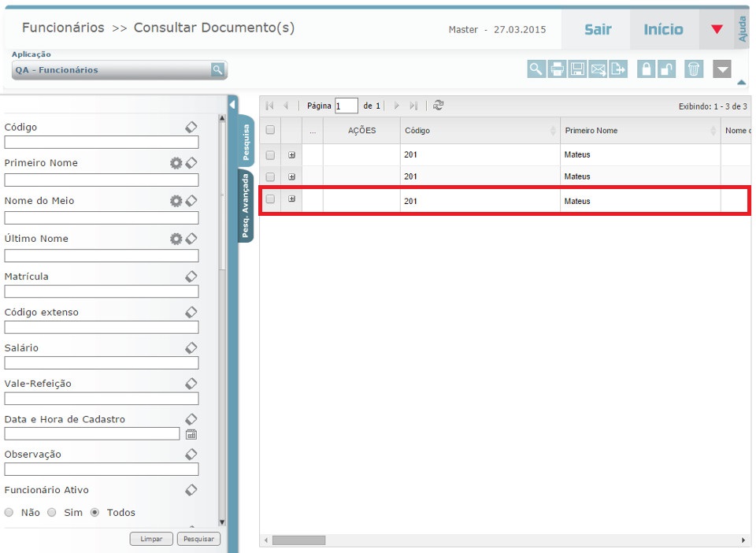Open the gray dropdown arrow in toolbar
Viewport: 756px width, 553px height.
coord(722,69)
